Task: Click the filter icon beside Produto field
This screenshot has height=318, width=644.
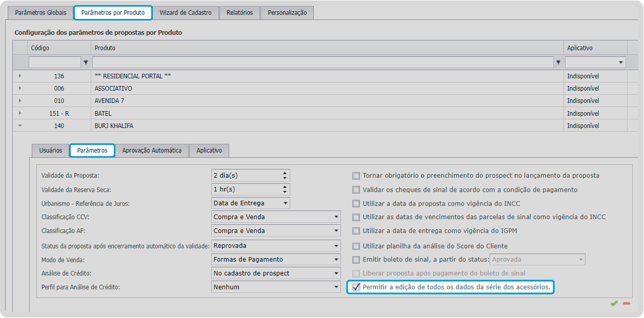Action: click(558, 62)
